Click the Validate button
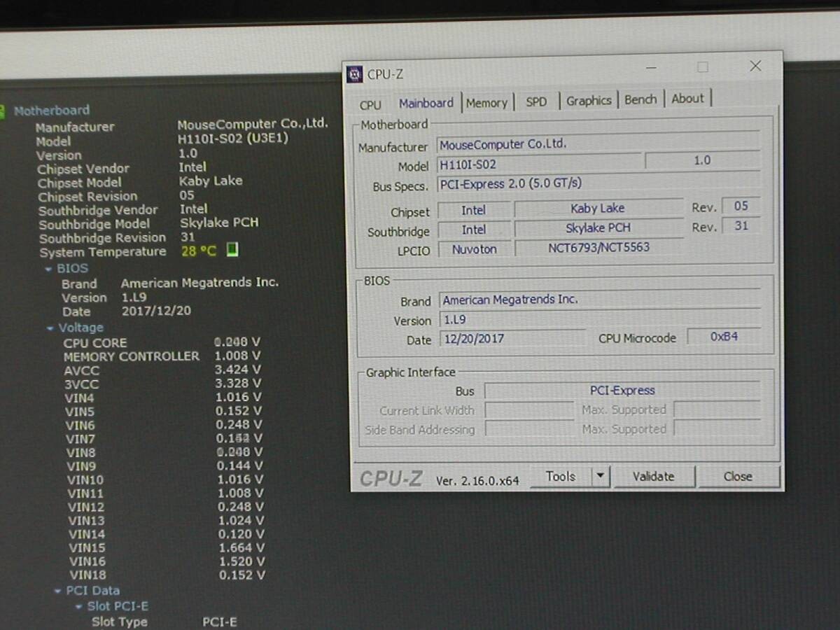The height and width of the screenshot is (630, 840). click(653, 476)
